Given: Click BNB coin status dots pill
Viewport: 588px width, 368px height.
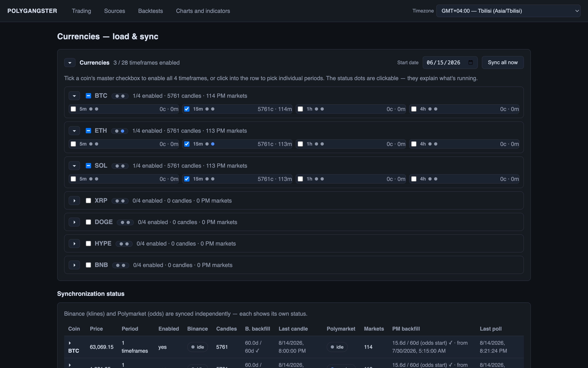Looking at the screenshot, I should click(120, 265).
